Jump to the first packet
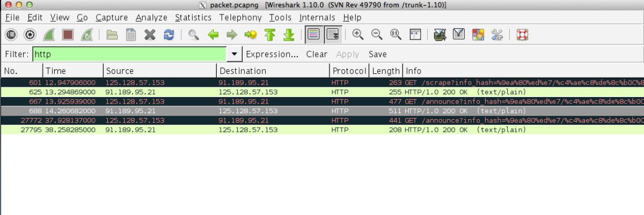The image size is (644, 215). pyautogui.click(x=270, y=35)
